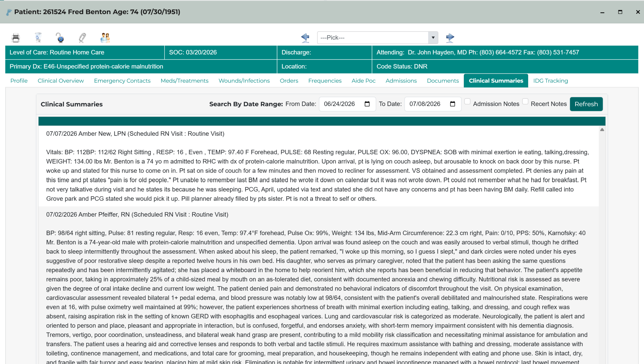Switch to Clinical Overview tab
The image size is (644, 364).
[61, 81]
